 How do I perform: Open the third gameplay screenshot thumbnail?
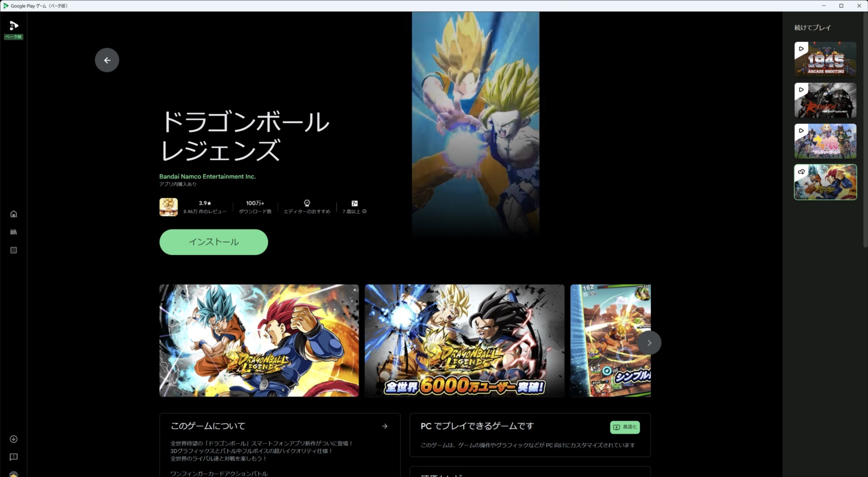coord(610,341)
